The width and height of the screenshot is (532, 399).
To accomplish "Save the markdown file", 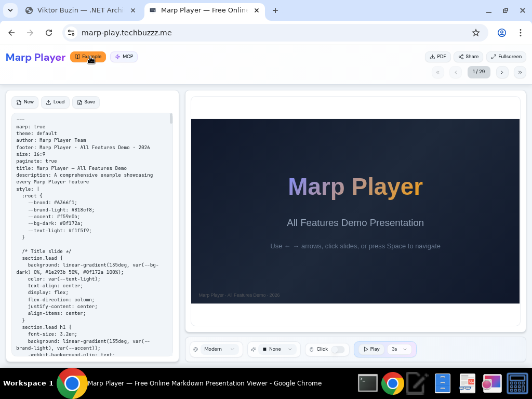I will pyautogui.click(x=86, y=102).
